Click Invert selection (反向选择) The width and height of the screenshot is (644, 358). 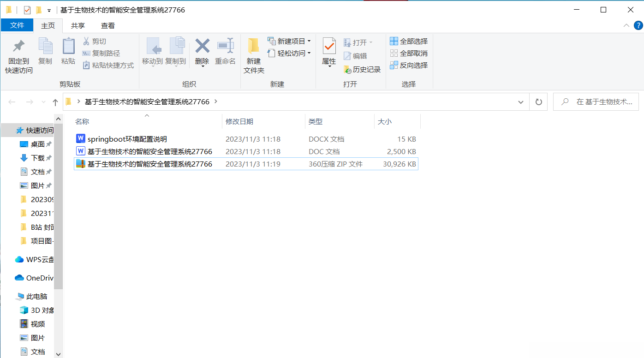point(409,65)
